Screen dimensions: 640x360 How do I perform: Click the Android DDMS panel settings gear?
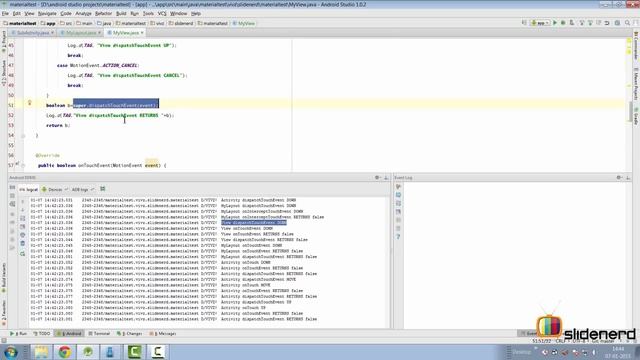377,178
